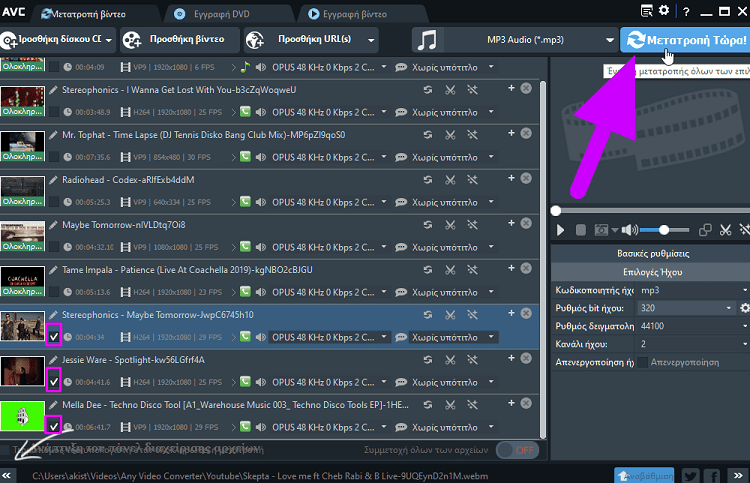The height and width of the screenshot is (483, 750).
Task: Remove Tame Impala - Patience from list
Action: (526, 268)
